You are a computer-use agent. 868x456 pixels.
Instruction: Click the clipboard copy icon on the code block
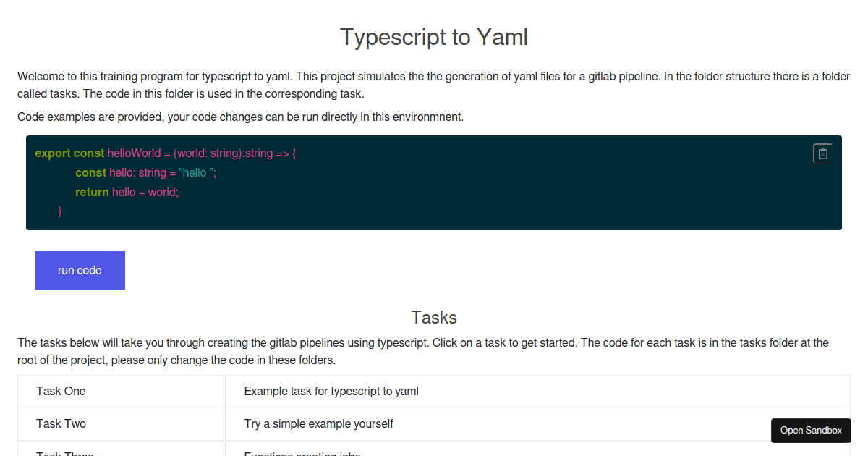point(822,153)
